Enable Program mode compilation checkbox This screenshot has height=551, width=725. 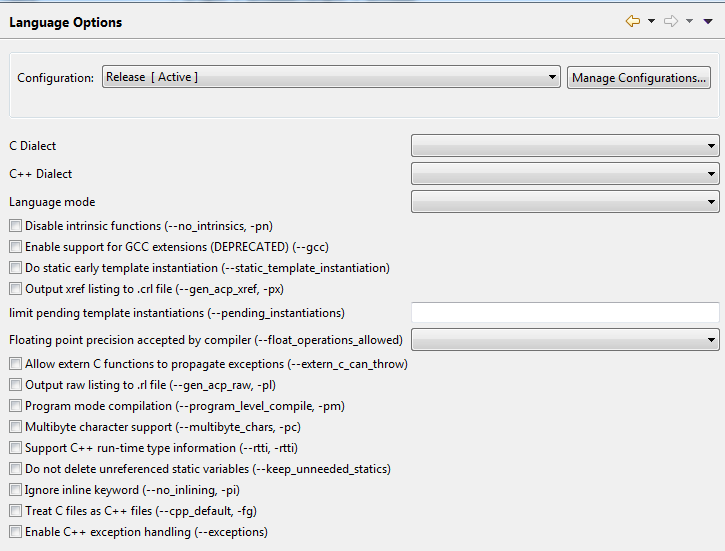click(x=15, y=406)
